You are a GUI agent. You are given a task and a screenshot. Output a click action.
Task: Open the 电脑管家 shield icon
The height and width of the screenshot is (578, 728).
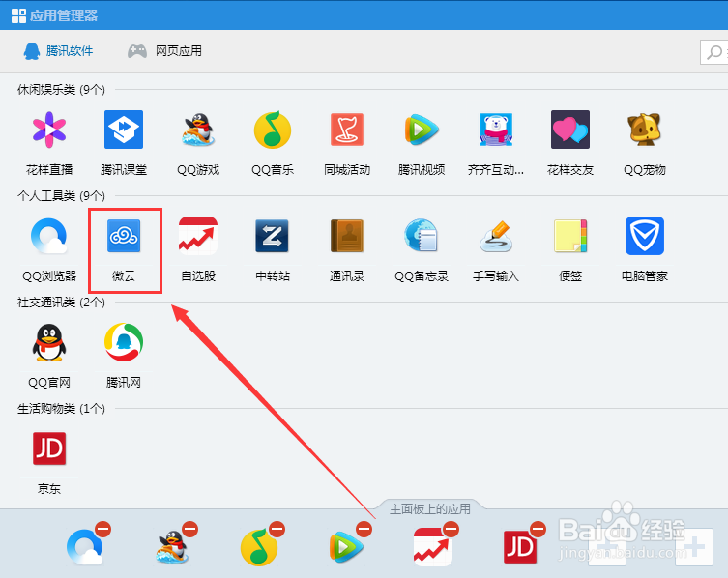click(645, 236)
